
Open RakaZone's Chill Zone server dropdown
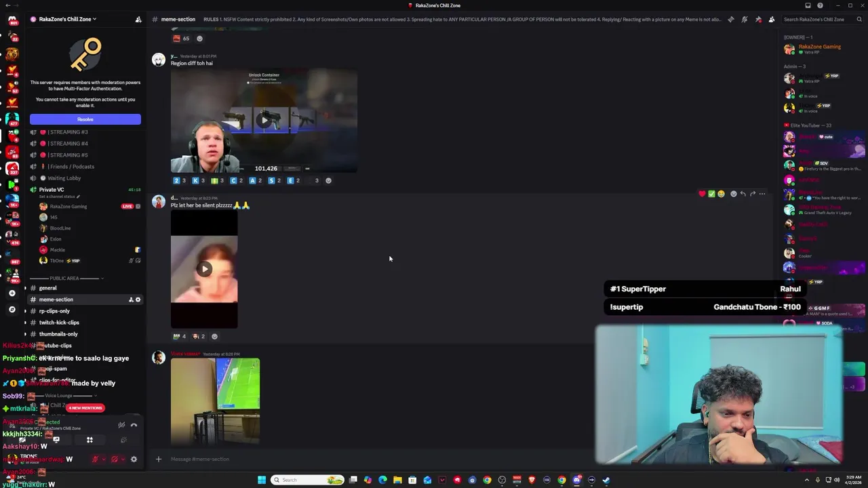pos(68,19)
